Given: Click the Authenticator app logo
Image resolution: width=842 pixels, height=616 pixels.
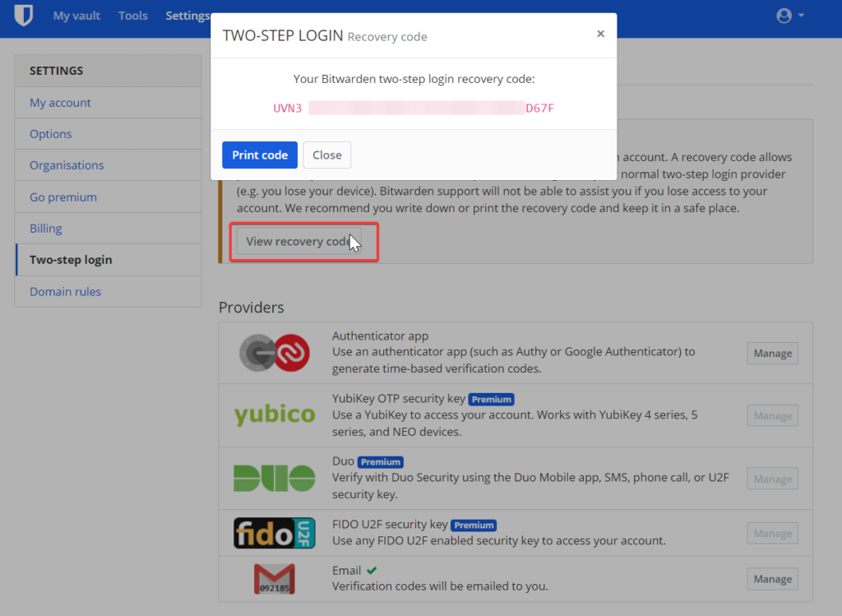Looking at the screenshot, I should click(x=275, y=353).
